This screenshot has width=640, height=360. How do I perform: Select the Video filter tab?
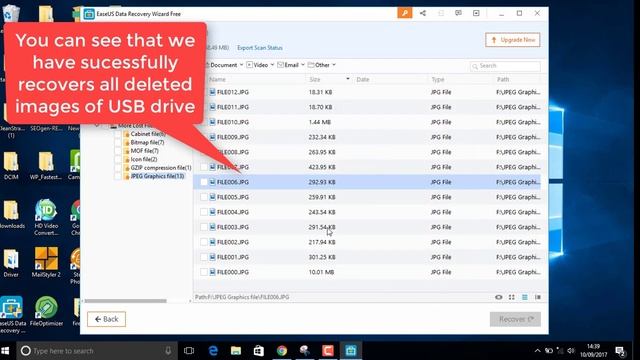click(x=257, y=65)
